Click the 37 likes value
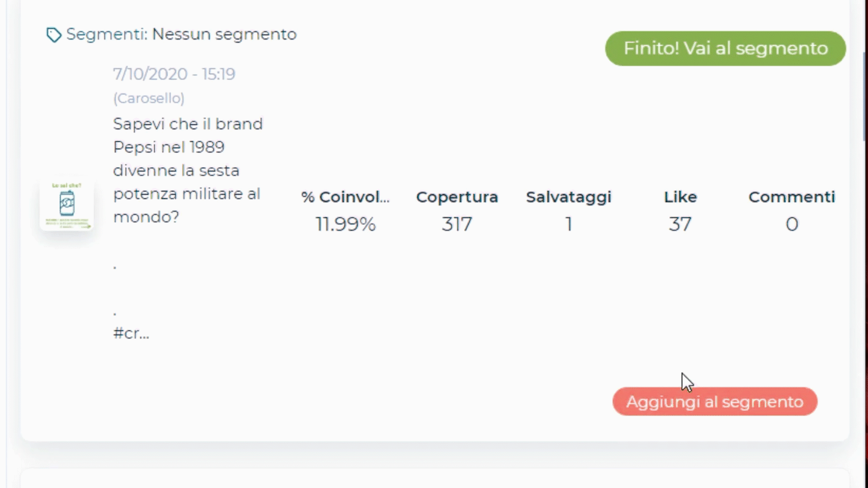Screen dimensions: 868x488 [680, 224]
